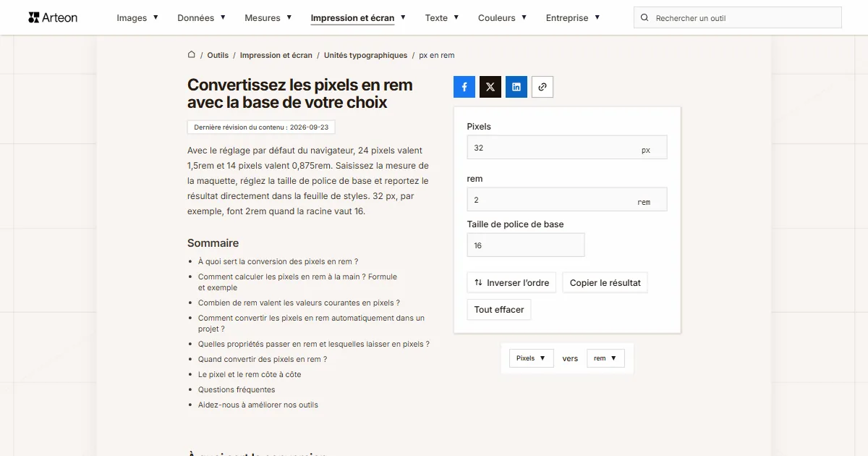Expand the Texte menu
The width and height of the screenshot is (868, 456).
(442, 18)
